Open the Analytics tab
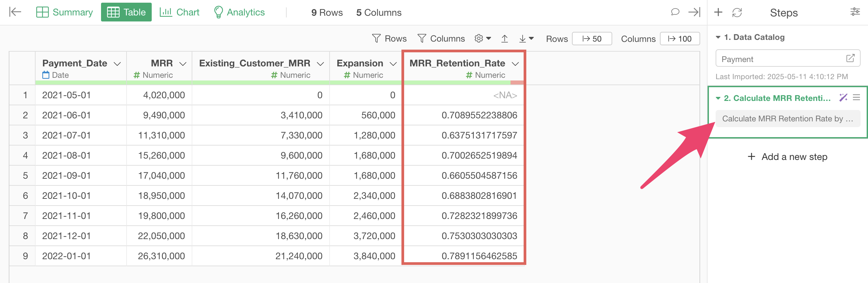The image size is (868, 283). point(239,12)
